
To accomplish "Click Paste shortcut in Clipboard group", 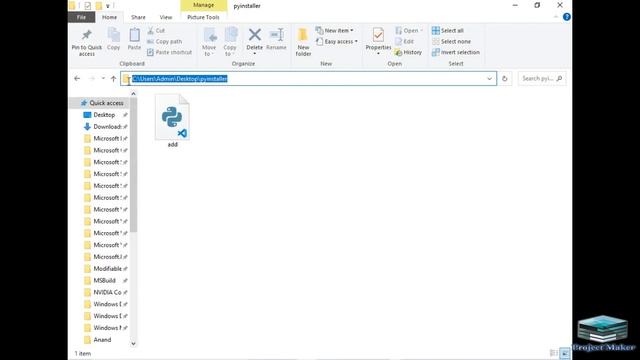I will 169,52.
